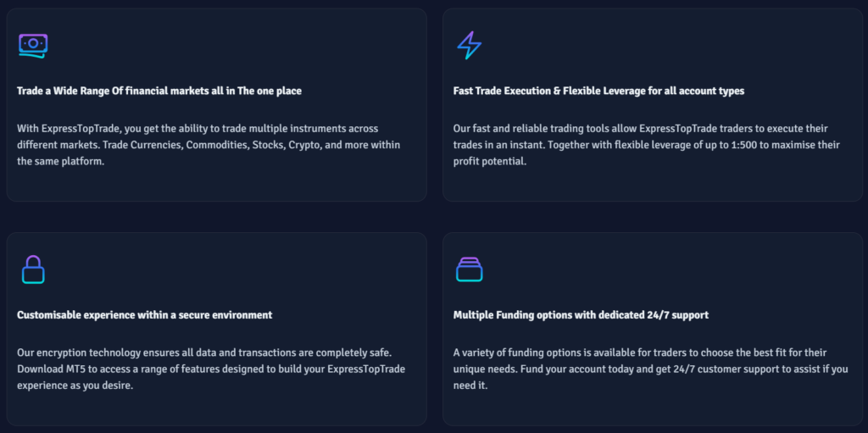
Task: Open the Fast Trade Execution heading
Action: click(x=598, y=91)
